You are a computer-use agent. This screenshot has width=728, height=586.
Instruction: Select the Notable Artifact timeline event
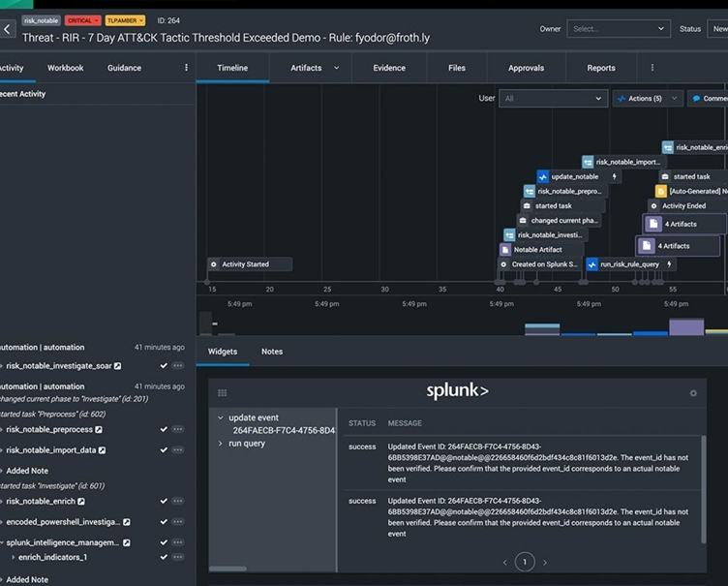541,250
